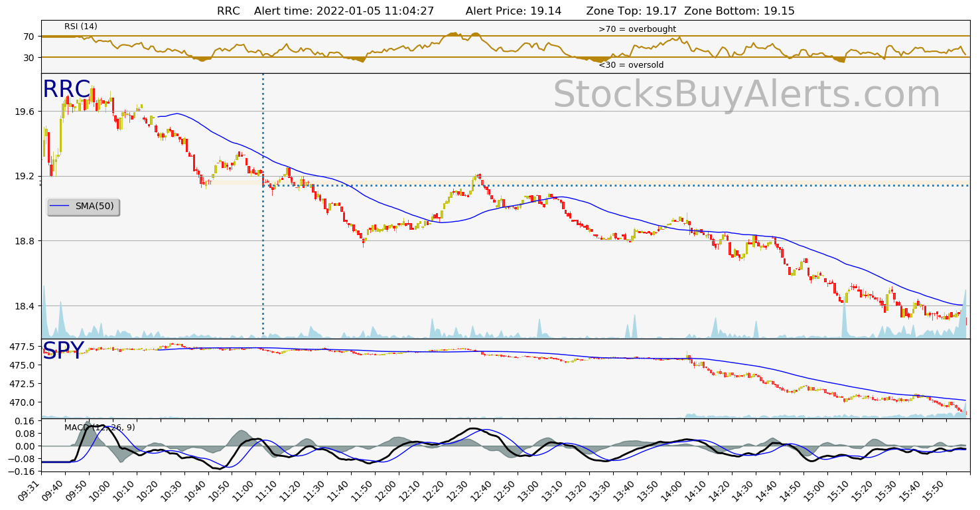Image resolution: width=980 pixels, height=510 pixels.
Task: Click the large SPY chart label
Action: [63, 351]
